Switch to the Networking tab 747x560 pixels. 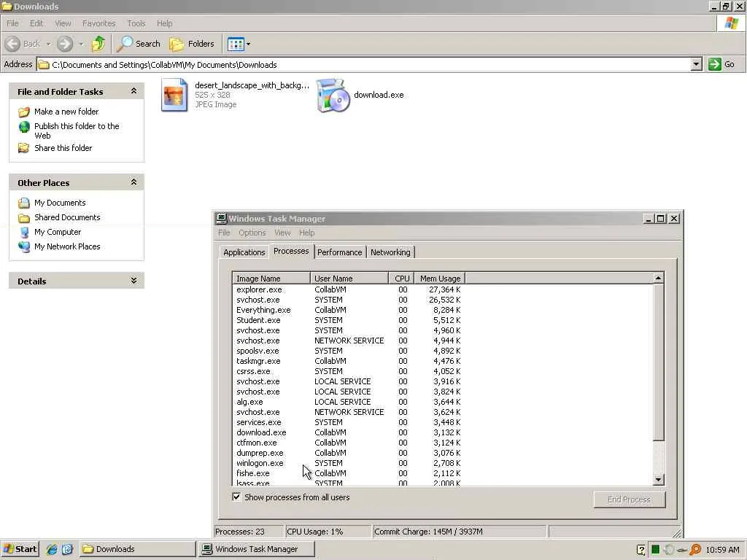pyautogui.click(x=390, y=252)
